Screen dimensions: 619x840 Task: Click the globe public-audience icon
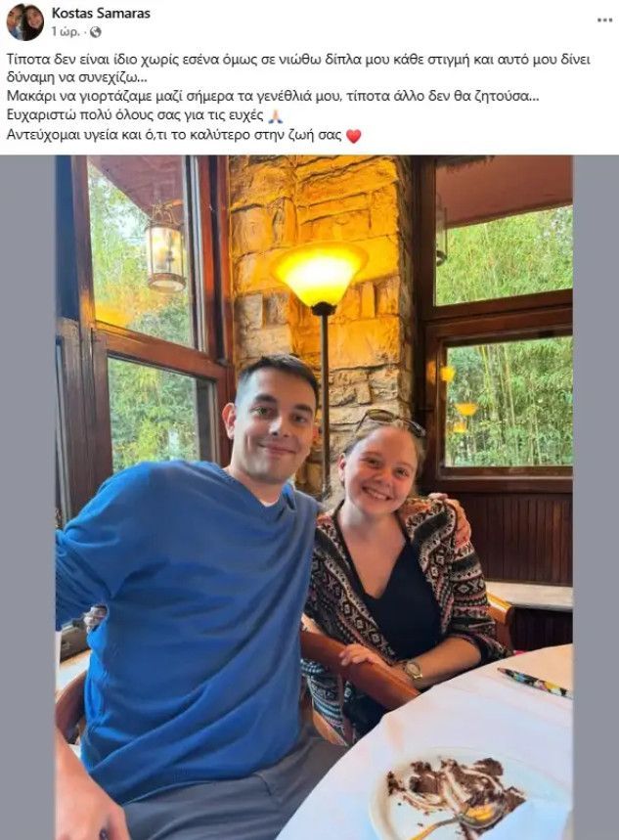point(96,32)
